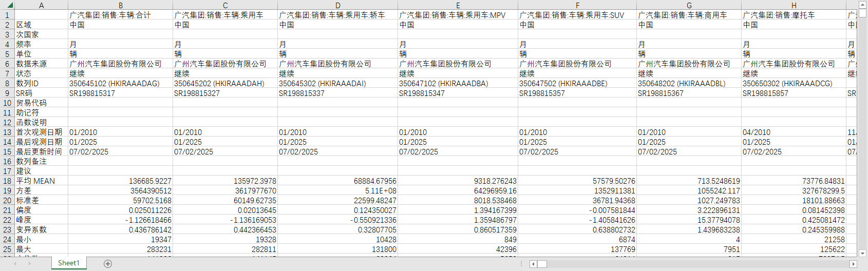Click cell '广汽集团:销售:车辆:乘用车:MPV'
The width and height of the screenshot is (868, 271).
point(458,15)
